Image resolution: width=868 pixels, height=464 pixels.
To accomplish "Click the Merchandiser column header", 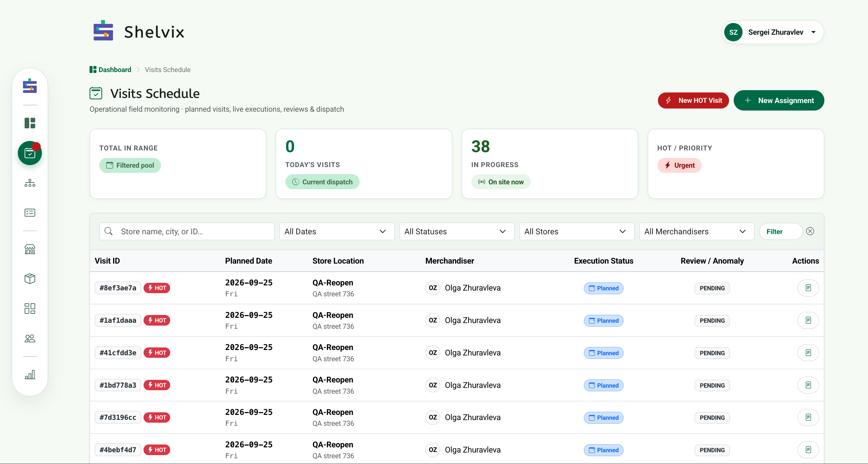I will [449, 260].
